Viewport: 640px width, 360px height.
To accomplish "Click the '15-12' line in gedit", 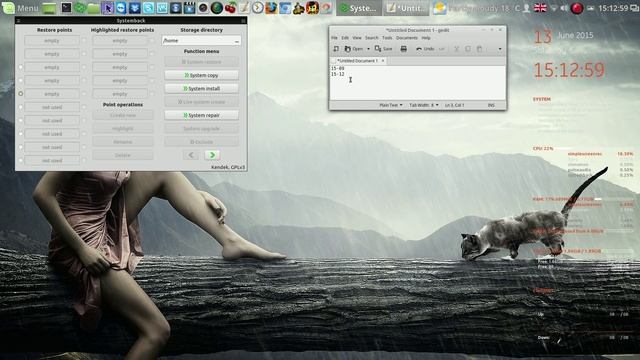I will click(x=338, y=74).
